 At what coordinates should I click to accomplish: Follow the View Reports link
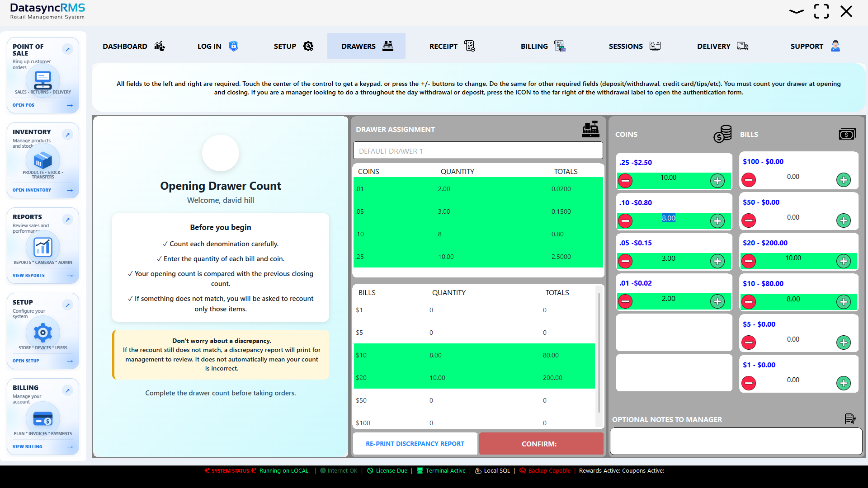(42, 275)
